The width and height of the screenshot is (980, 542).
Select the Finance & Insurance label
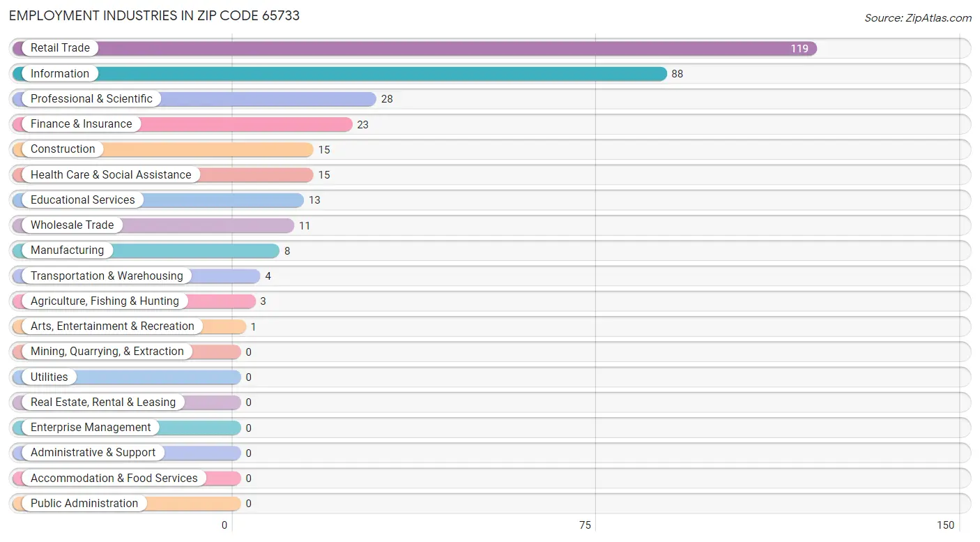click(81, 124)
